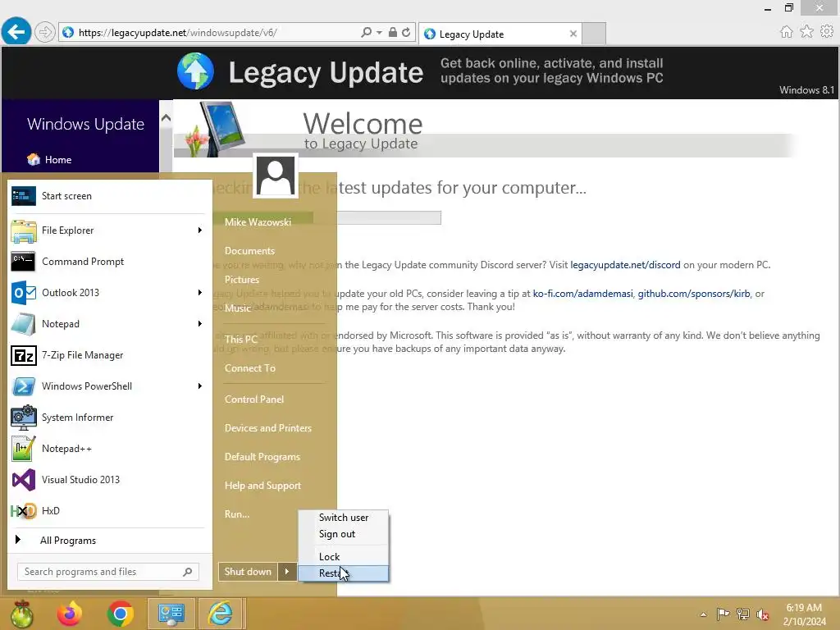Screen dimensions: 840x630
Task: Open Music from Start menu
Action: pyautogui.click(x=238, y=308)
